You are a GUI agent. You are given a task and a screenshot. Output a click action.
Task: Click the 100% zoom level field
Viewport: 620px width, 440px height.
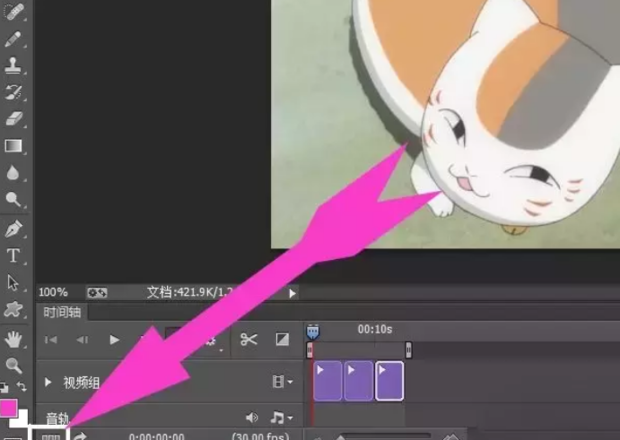coord(53,293)
